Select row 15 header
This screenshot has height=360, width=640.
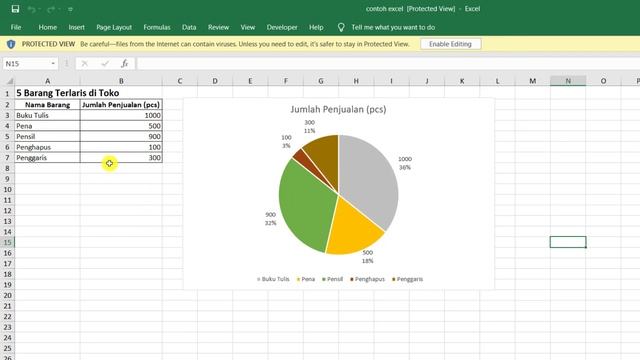pos(7,242)
